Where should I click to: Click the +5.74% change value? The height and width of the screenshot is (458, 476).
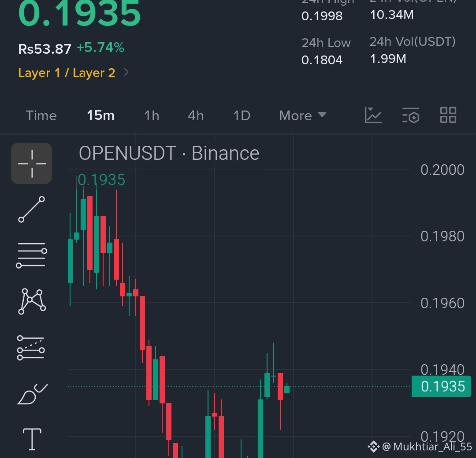[100, 48]
